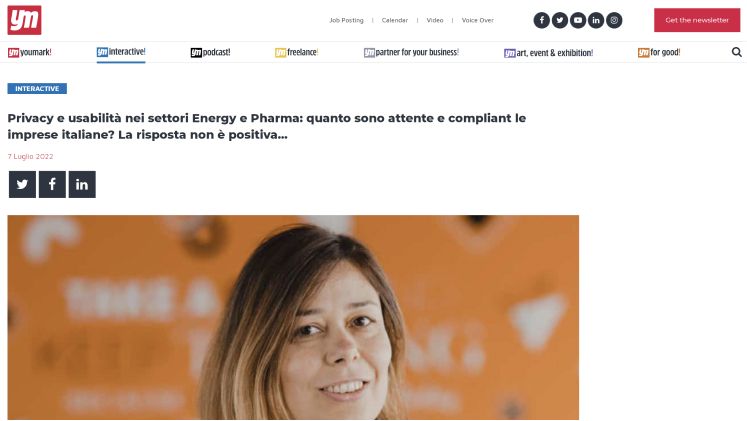Screen dimensions: 747x421
Task: Open the Job Posting link
Action: point(346,20)
